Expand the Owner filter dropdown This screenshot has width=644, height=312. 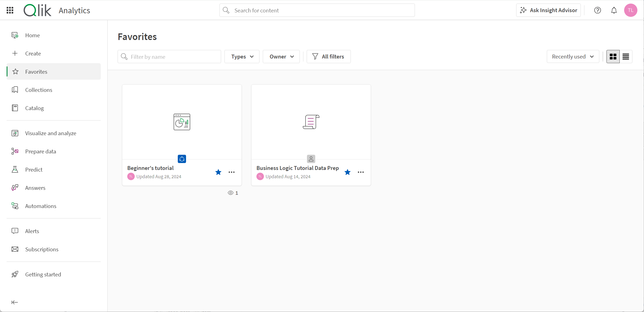281,57
